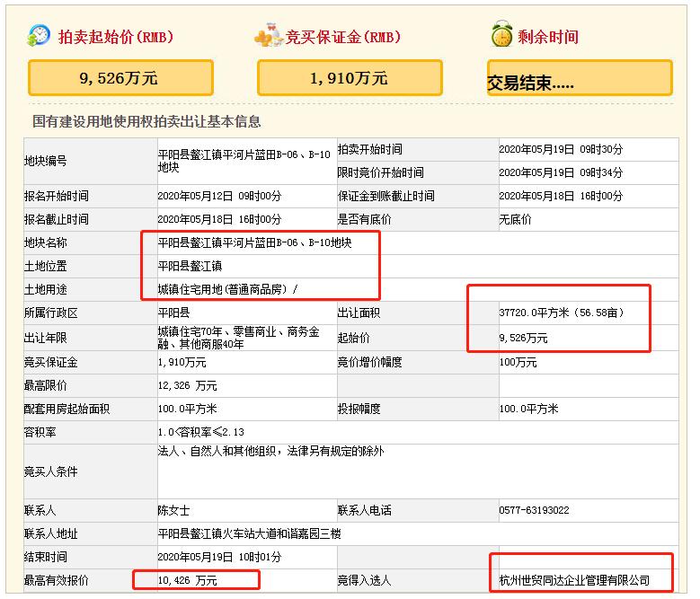Viewport: 700px width, 599px height.
Task: Click the 土地用途 label
Action: [46, 289]
